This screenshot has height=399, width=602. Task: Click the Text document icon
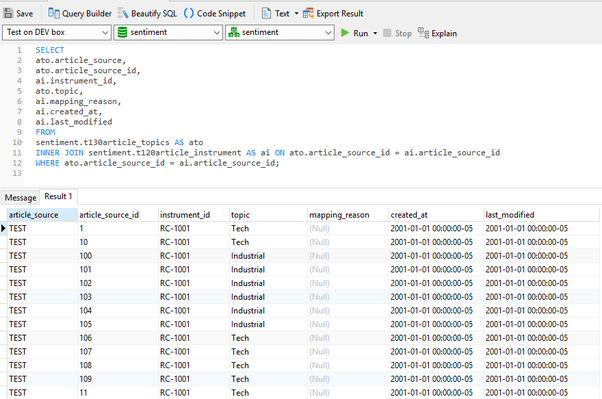coord(266,13)
